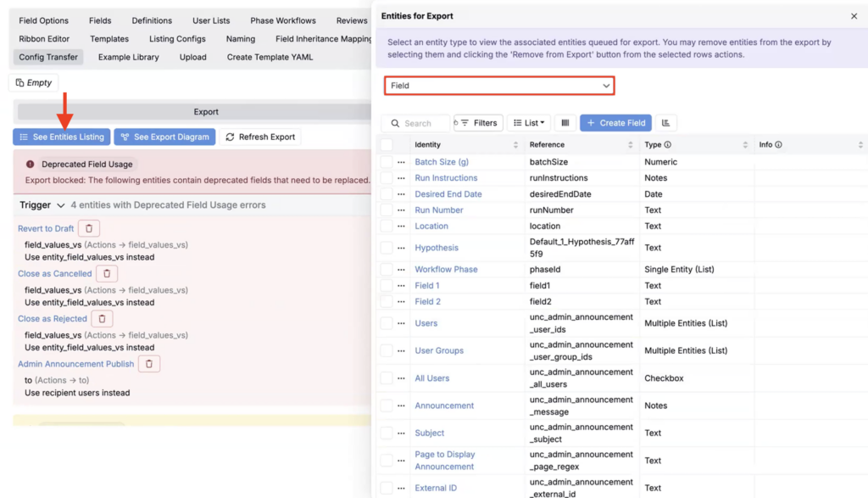The image size is (868, 498).
Task: Open row menu for Batch Size (g)
Action: click(x=401, y=162)
